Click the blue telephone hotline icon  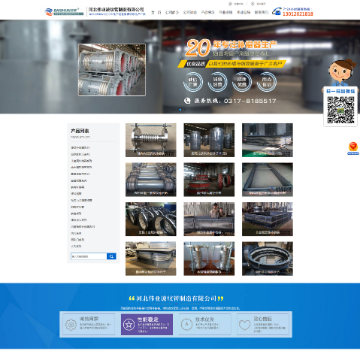click(x=276, y=11)
